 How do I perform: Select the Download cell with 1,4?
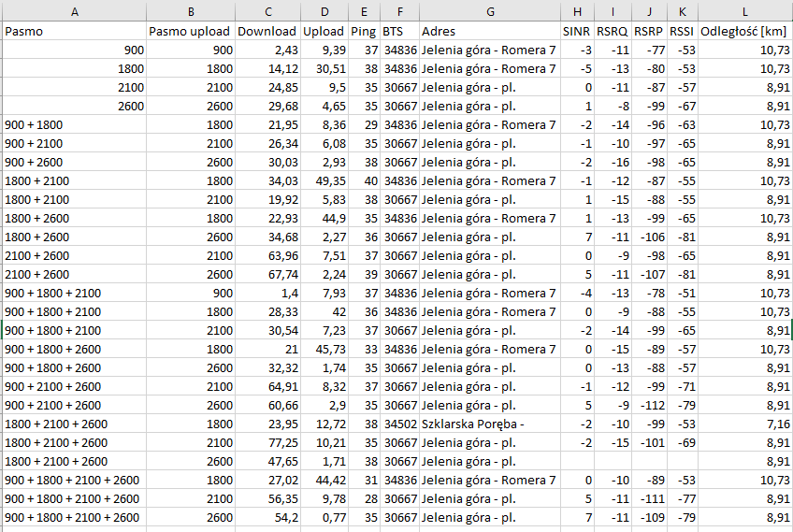coord(268,294)
